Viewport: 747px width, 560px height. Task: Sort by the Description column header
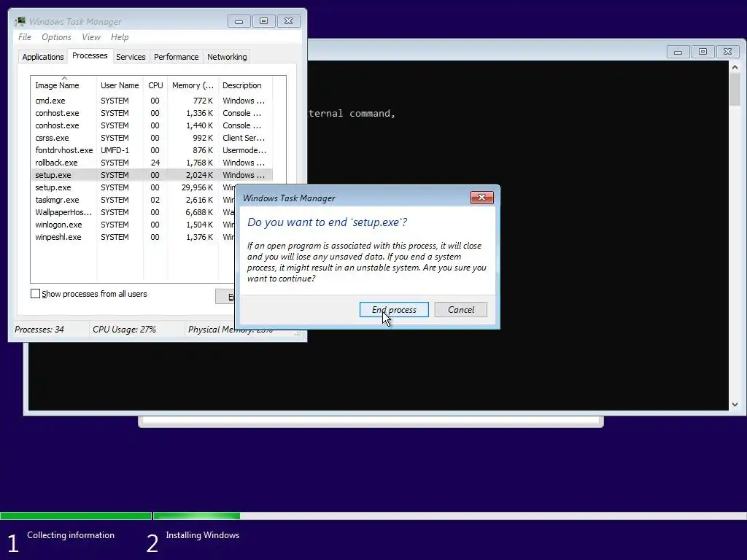[x=245, y=85]
